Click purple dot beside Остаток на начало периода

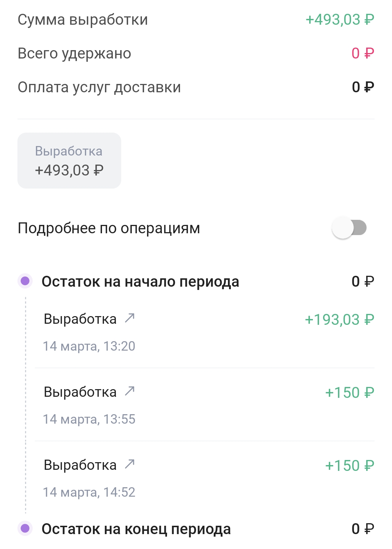(25, 281)
